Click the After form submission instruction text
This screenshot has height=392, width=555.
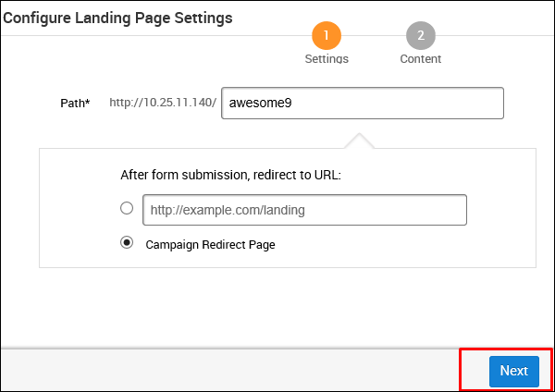coord(231,174)
